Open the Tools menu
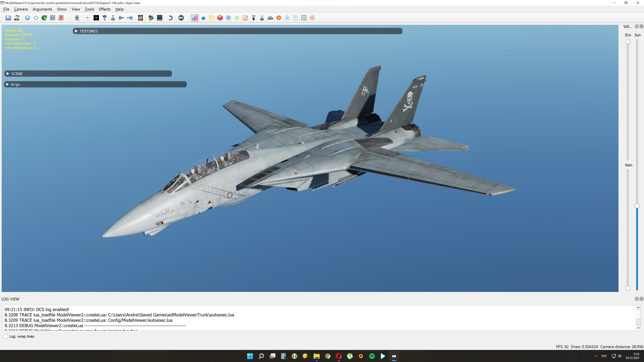The width and height of the screenshot is (644, 362). click(89, 9)
